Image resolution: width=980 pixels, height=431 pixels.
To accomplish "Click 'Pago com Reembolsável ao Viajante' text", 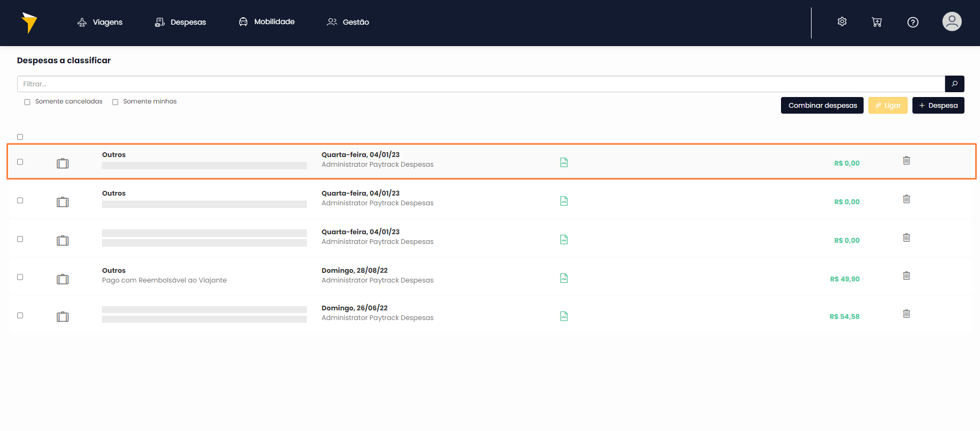I will click(x=164, y=280).
